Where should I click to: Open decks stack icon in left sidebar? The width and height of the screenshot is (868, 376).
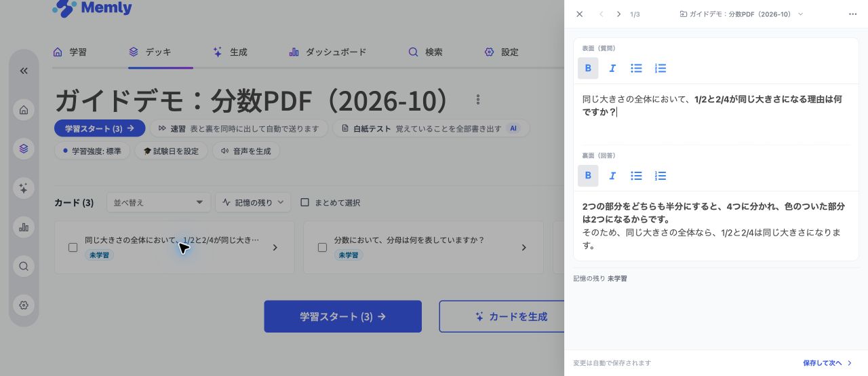24,148
